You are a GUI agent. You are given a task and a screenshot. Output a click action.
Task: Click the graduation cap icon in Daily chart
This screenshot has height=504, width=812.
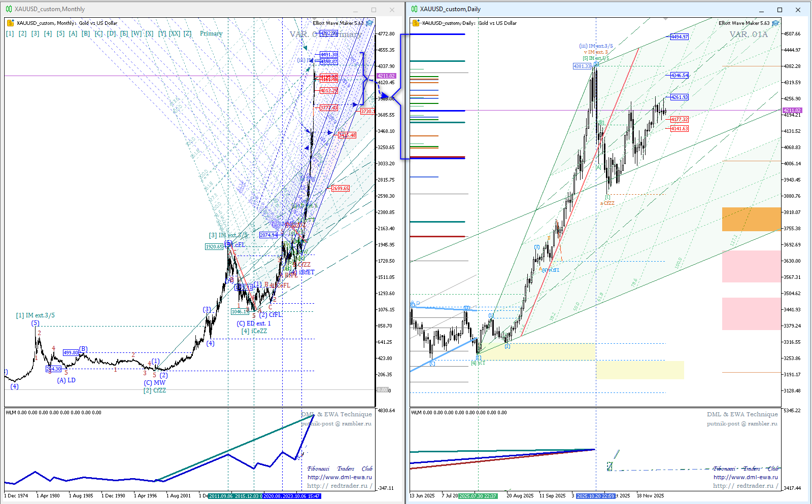pos(775,23)
